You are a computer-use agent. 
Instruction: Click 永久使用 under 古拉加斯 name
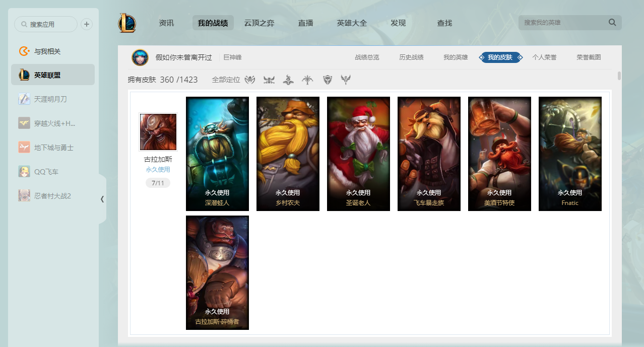click(158, 170)
